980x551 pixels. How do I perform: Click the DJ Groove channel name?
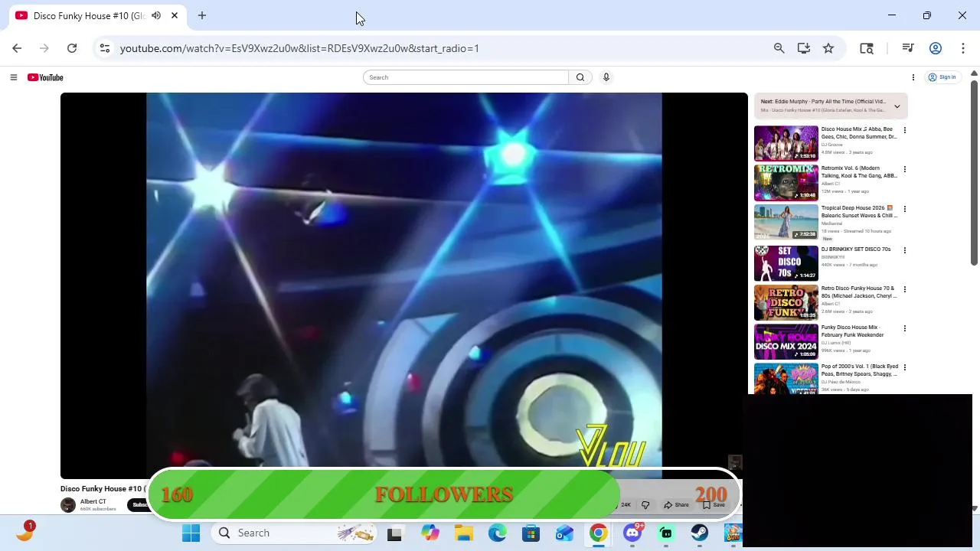click(832, 145)
